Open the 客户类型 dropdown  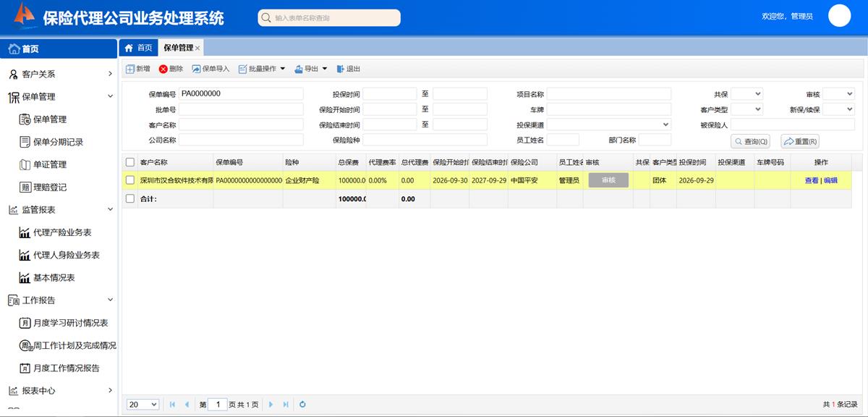(x=746, y=109)
